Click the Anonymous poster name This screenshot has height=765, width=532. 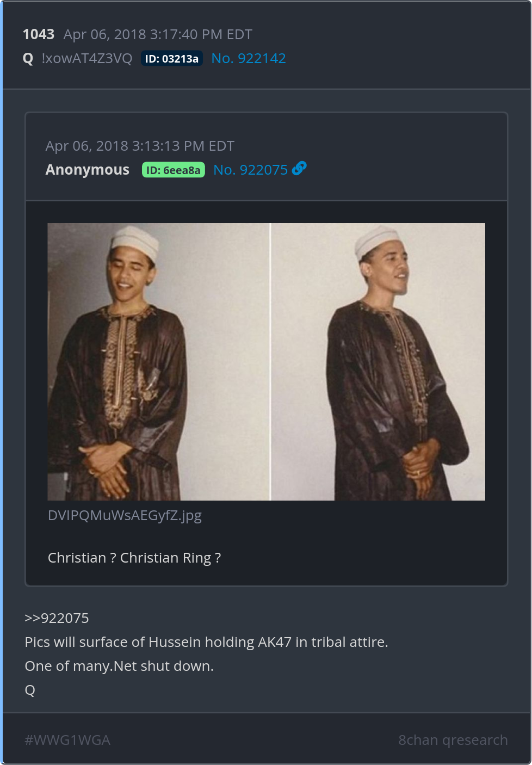pyautogui.click(x=87, y=170)
